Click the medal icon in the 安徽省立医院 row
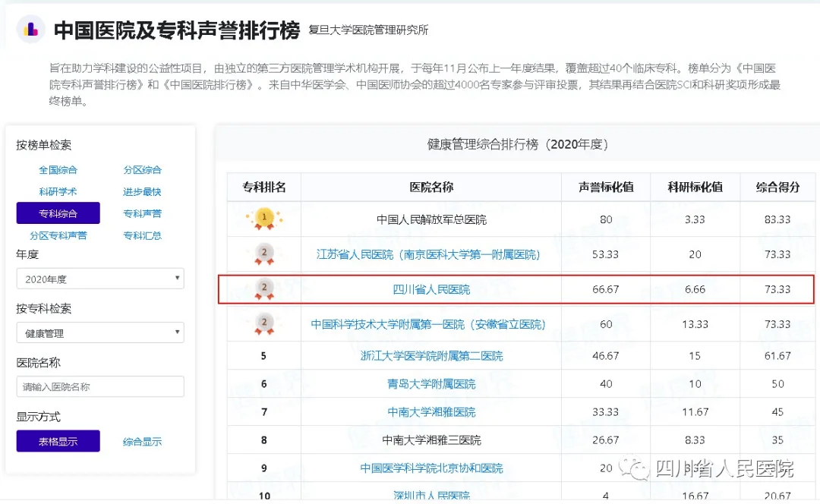This screenshot has width=820, height=504. pos(264,324)
